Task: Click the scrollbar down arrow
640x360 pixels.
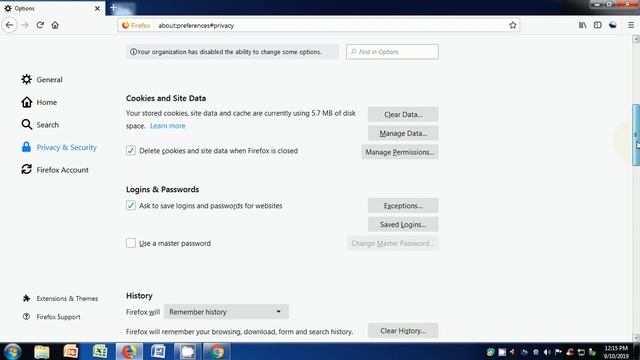Action: (x=636, y=338)
